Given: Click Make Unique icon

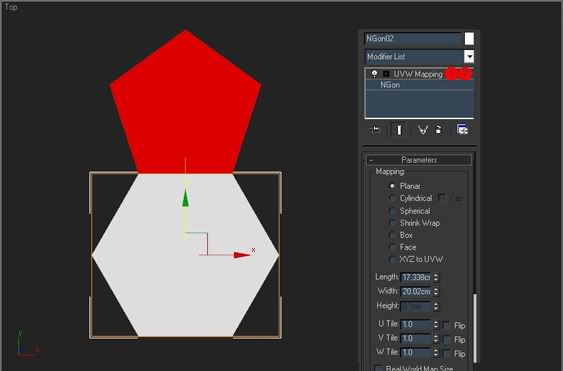Looking at the screenshot, I should point(423,130).
